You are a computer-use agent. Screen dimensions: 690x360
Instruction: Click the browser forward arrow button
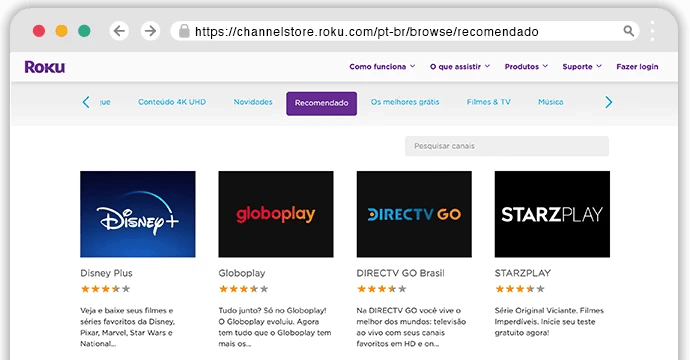pyautogui.click(x=150, y=31)
